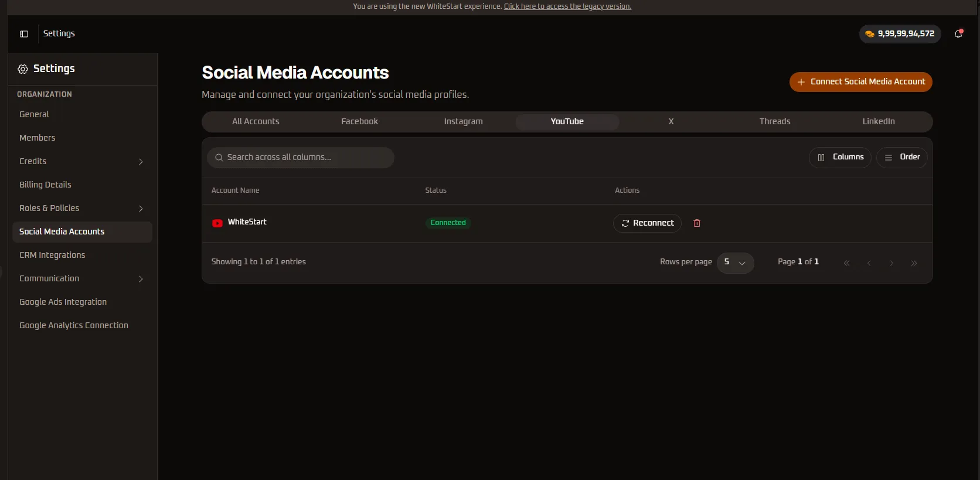The image size is (980, 480).
Task: Click Connect Social Media Account button
Action: click(x=860, y=82)
